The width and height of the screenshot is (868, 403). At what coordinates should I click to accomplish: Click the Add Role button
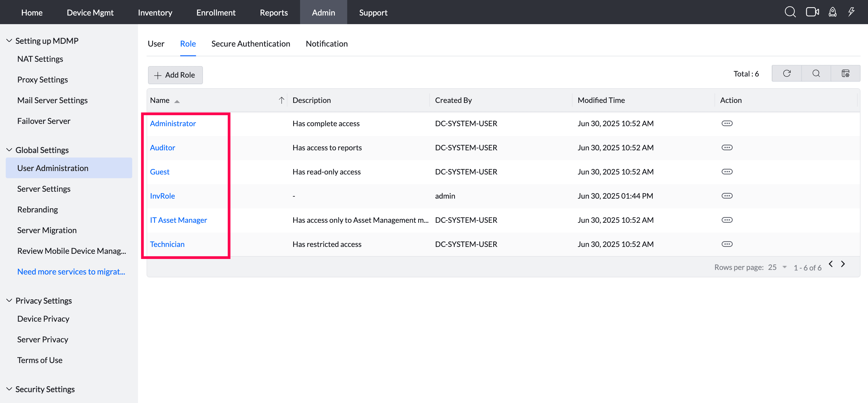point(175,75)
